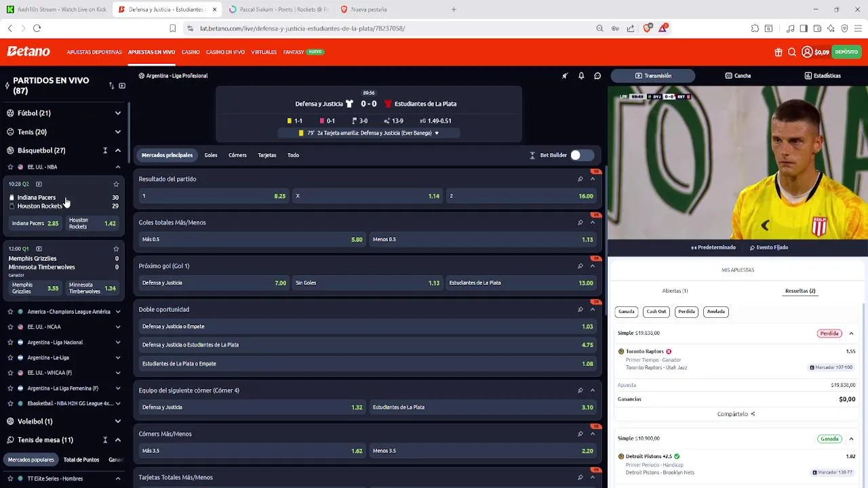
Task: Favorite the Indiana Pacers match star
Action: coord(116,184)
